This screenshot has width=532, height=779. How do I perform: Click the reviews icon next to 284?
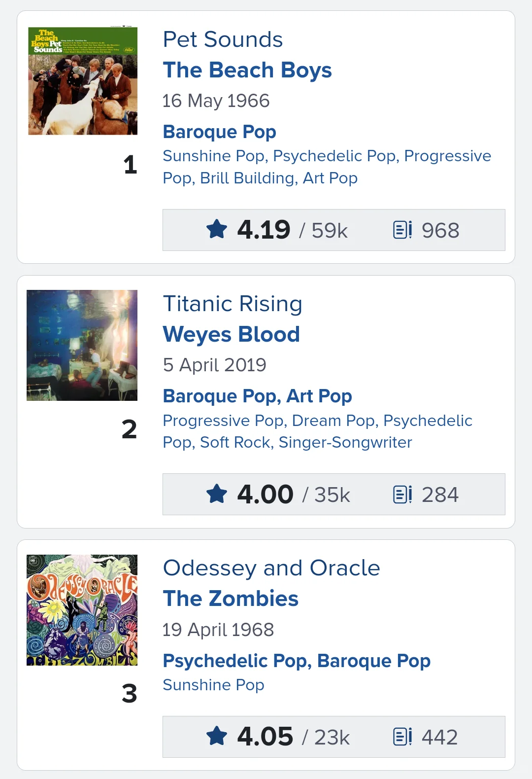tap(402, 494)
